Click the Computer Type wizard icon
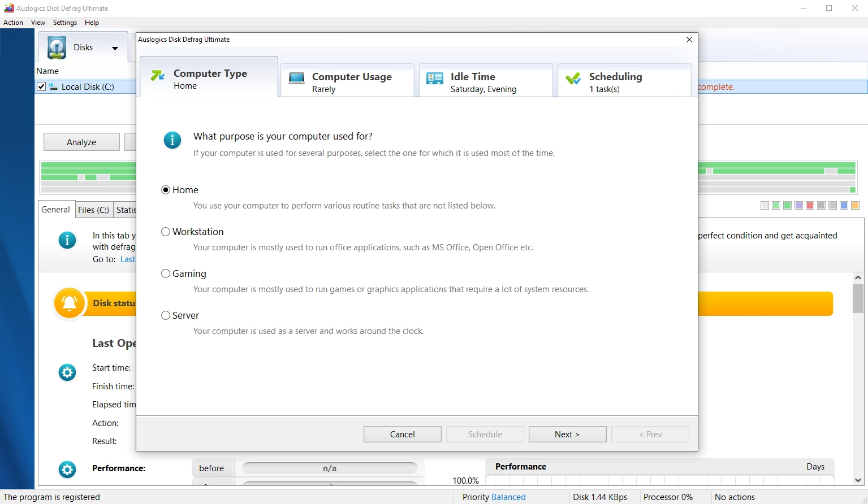This screenshot has height=504, width=868. tap(157, 75)
